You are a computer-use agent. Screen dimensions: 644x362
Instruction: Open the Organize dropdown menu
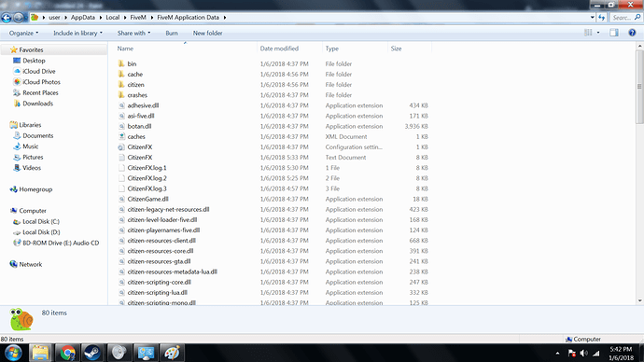coord(23,34)
